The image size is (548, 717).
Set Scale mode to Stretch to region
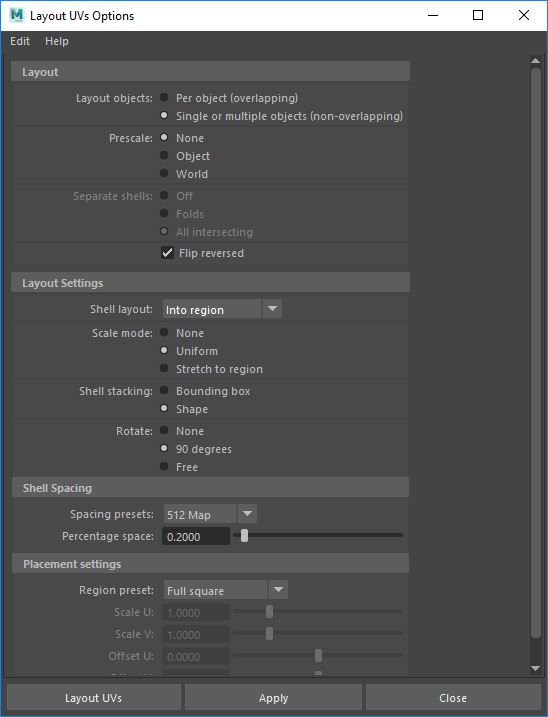pyautogui.click(x=164, y=368)
